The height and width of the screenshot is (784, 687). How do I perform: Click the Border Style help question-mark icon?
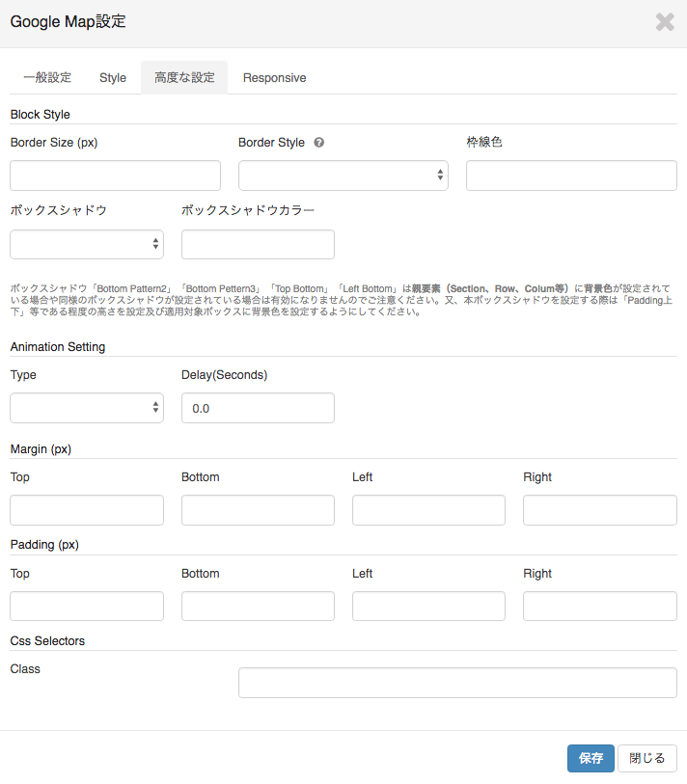[318, 143]
